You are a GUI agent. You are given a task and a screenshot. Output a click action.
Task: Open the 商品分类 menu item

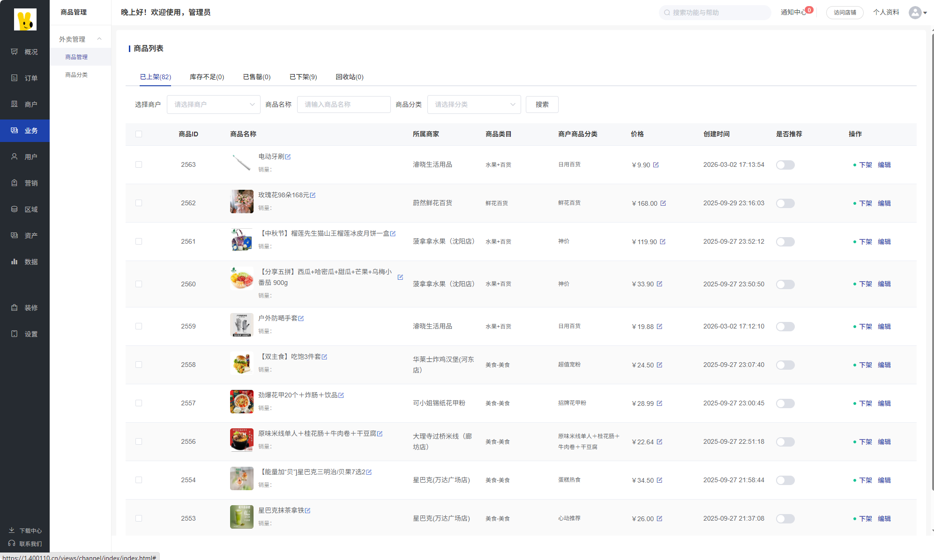[76, 75]
